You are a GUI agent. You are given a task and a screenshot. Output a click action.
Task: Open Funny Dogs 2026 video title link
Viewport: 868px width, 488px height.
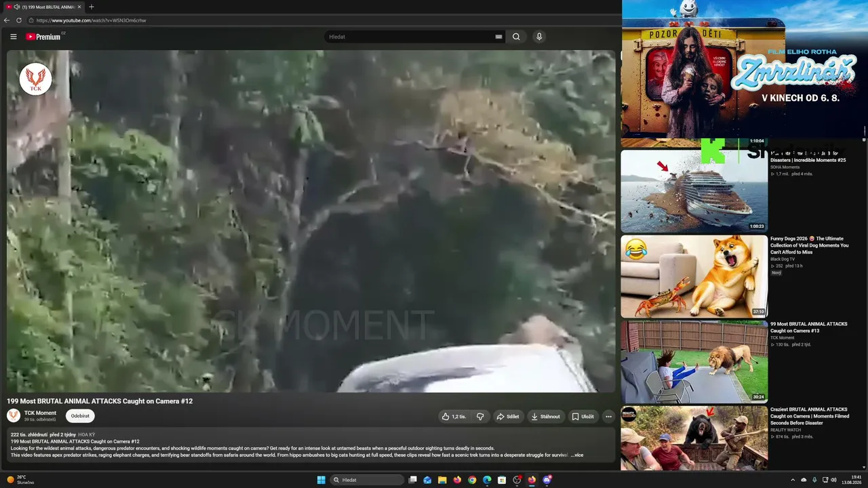[x=809, y=245]
